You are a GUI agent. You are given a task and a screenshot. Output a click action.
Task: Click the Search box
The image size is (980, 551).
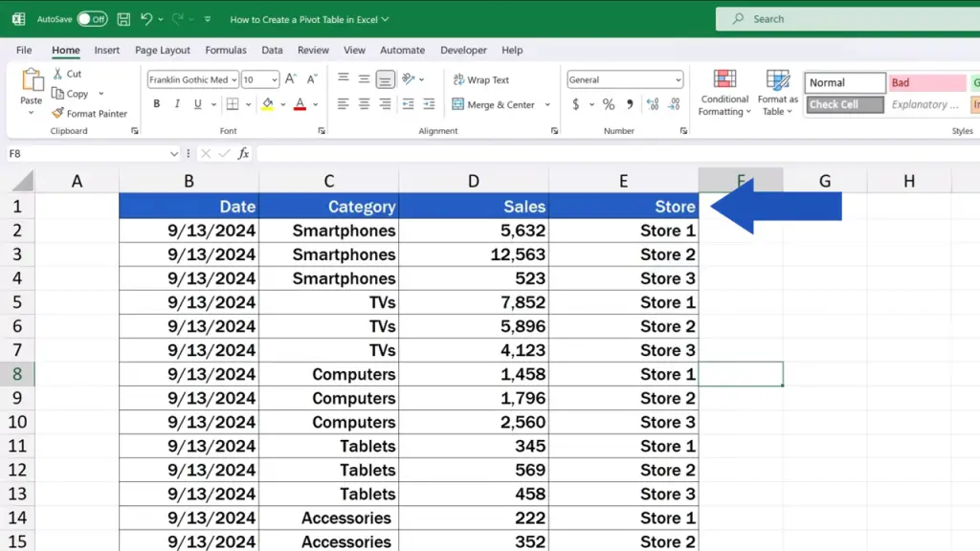pos(848,19)
